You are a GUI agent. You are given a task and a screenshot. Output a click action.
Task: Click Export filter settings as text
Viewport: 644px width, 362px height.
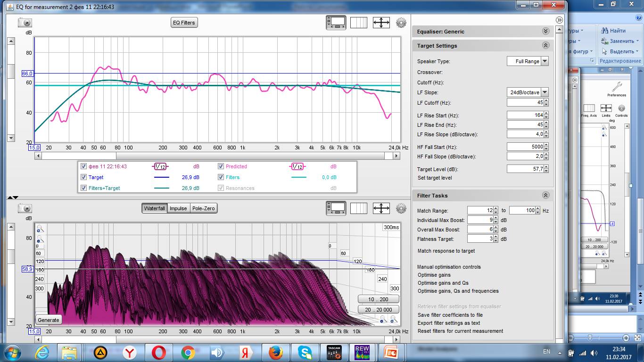pyautogui.click(x=449, y=323)
